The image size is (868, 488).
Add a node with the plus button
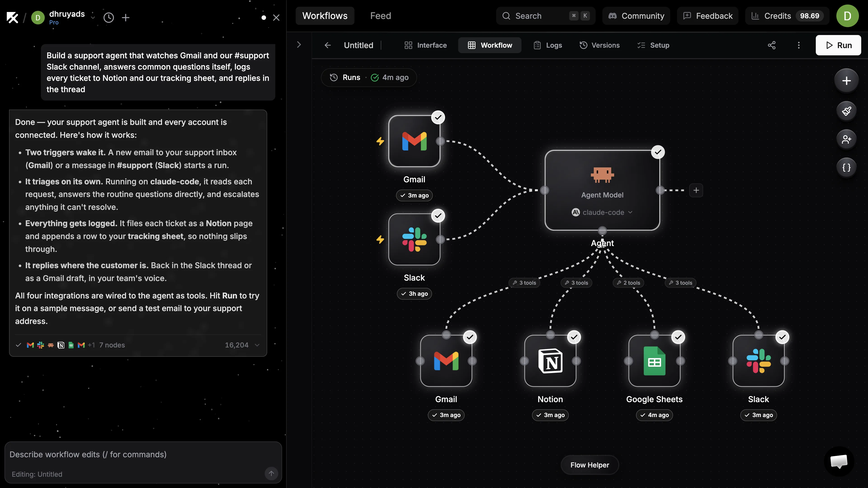[847, 81]
